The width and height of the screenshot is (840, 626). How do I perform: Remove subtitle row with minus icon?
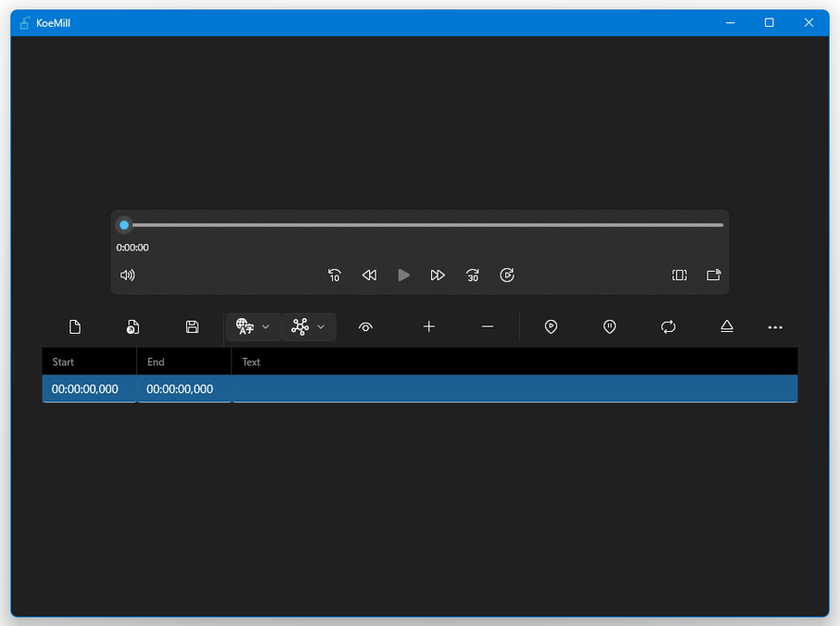488,326
